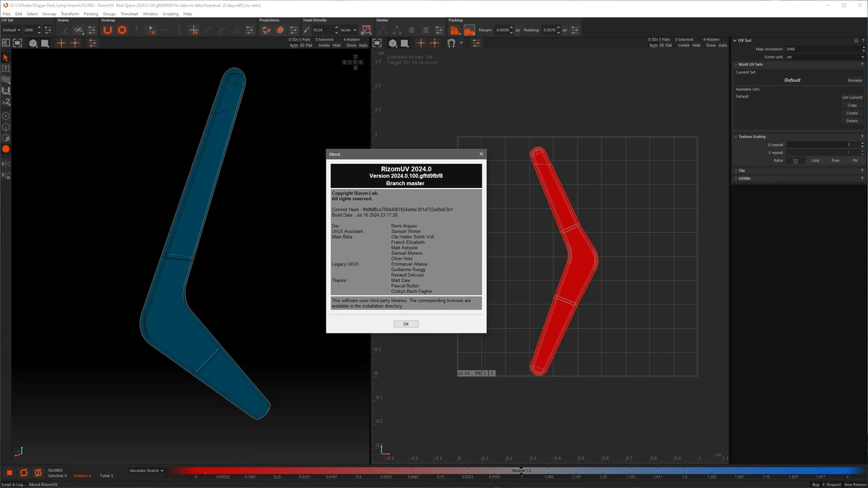
Task: Open the Trimsheet menu
Action: click(128, 14)
